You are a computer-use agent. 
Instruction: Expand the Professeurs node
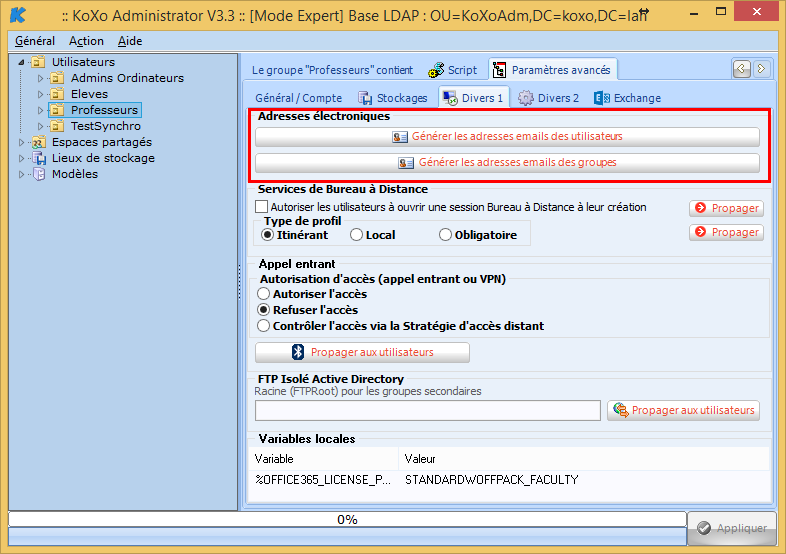41,110
